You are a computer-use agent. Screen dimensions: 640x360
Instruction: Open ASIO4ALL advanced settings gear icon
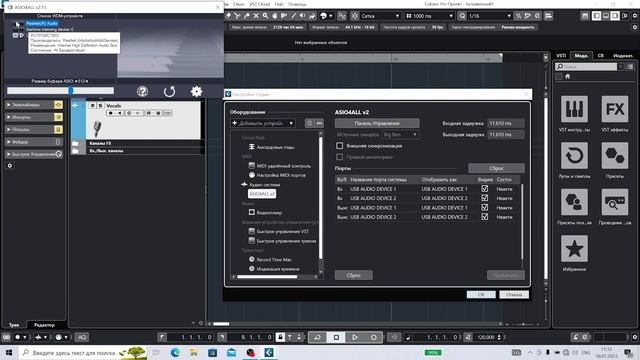pos(196,91)
